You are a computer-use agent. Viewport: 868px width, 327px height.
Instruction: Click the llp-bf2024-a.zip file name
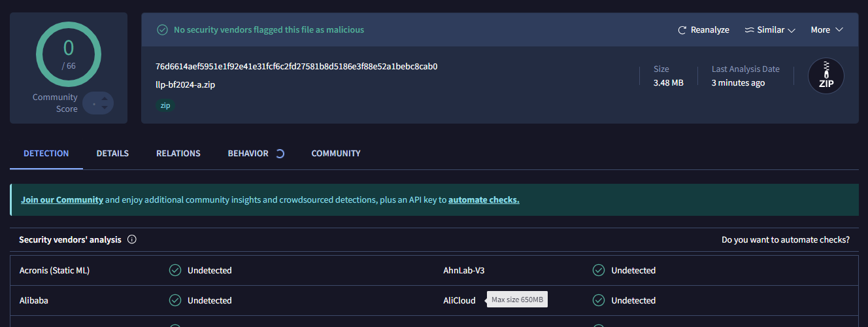(185, 84)
